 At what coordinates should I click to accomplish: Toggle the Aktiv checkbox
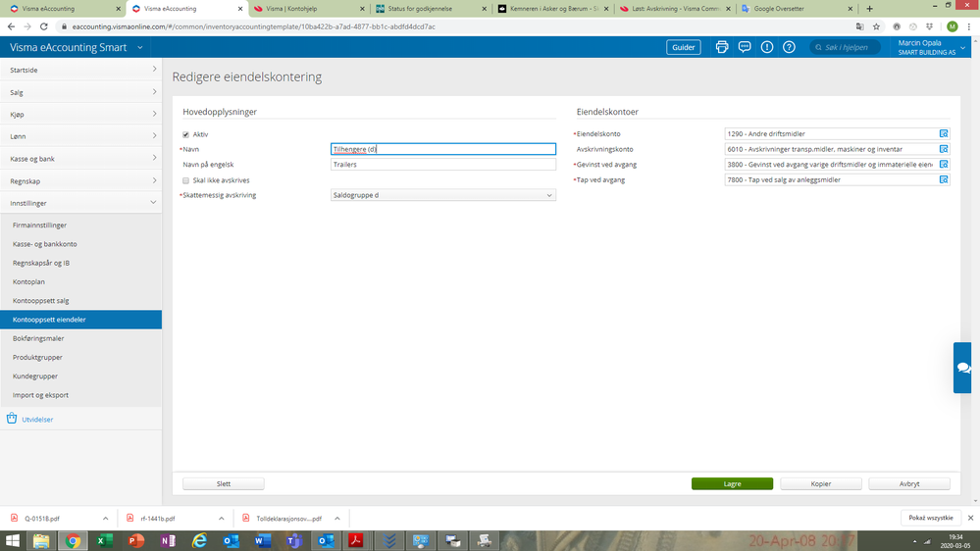click(185, 134)
